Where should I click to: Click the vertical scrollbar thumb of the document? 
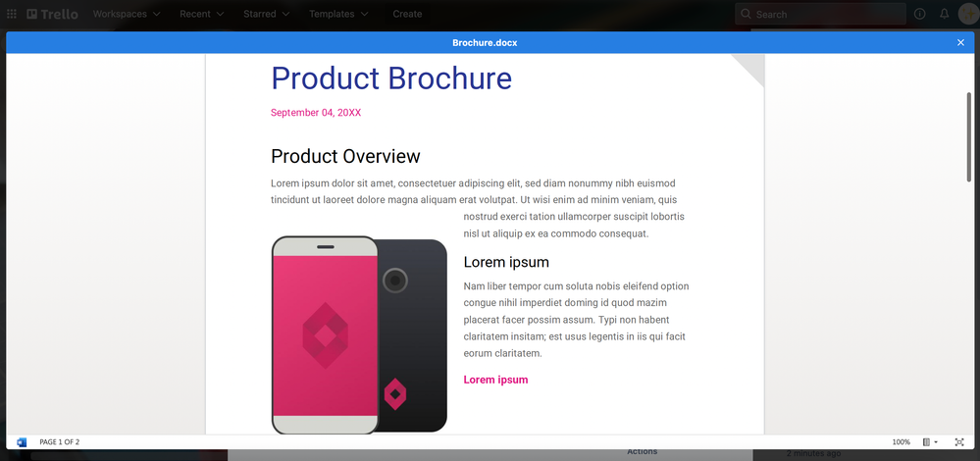coord(969,137)
